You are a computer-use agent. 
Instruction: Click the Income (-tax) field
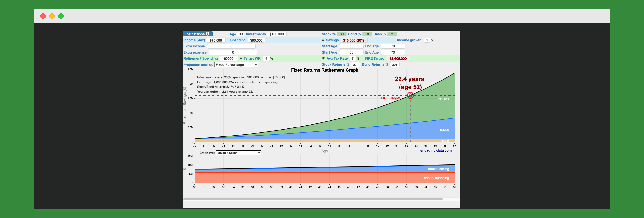pos(216,40)
